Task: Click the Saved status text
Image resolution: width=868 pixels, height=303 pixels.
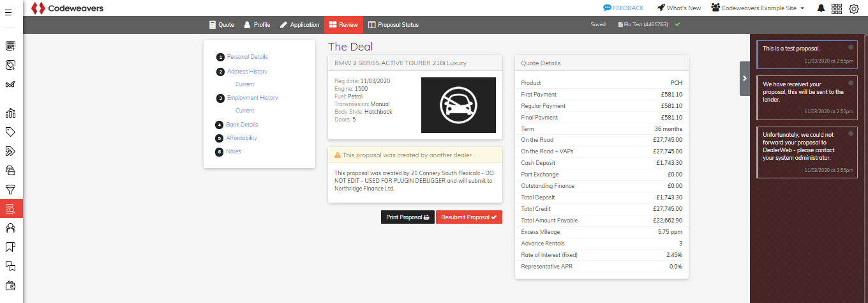Action: (x=598, y=25)
